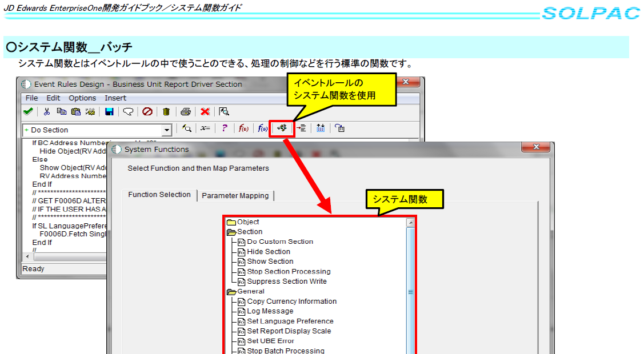Viewport: 644px width, 354px height.
Task: Click the icon inside the red toolbar box
Action: tap(282, 128)
